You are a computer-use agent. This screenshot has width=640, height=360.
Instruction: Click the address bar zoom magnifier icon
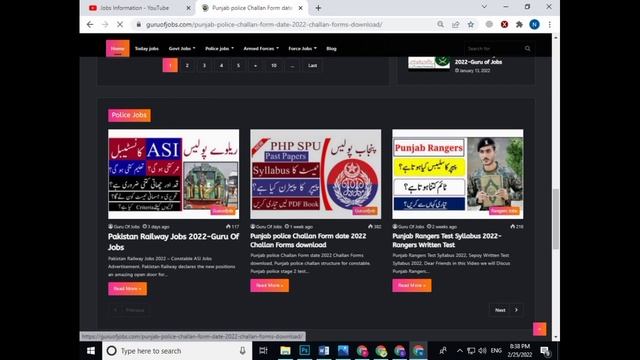click(440, 24)
